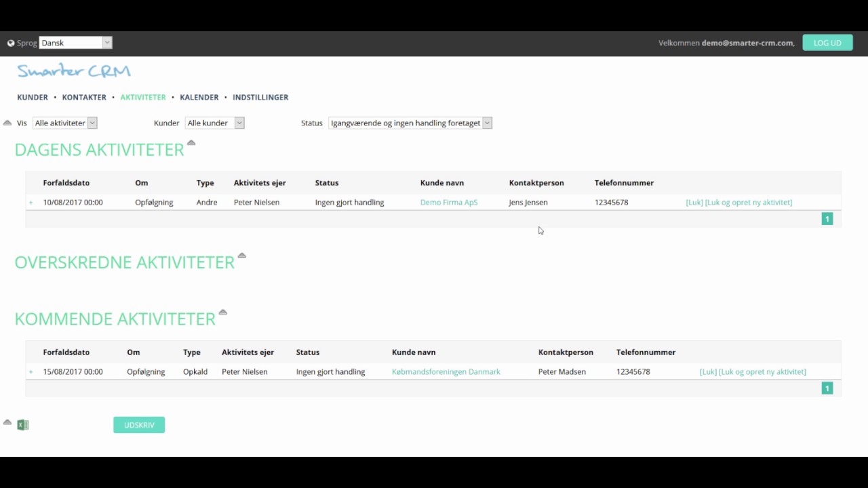Viewport: 868px width, 488px height.
Task: Click the 15/08/2017 00:00 date cell
Action: coord(73,371)
